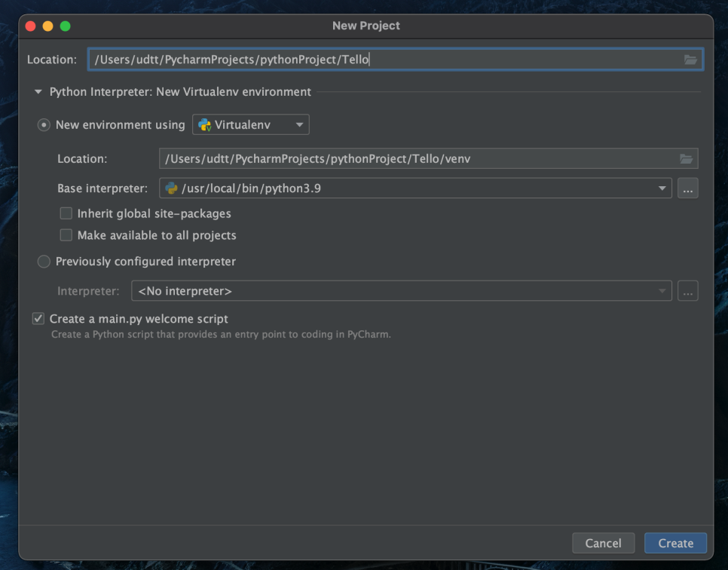Open the No interpreter dropdown
Image resolution: width=728 pixels, height=570 pixels.
click(x=402, y=291)
